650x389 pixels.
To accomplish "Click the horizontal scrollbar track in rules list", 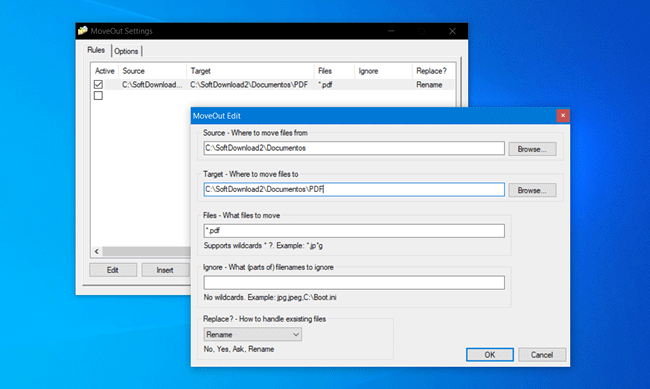I will [146, 251].
